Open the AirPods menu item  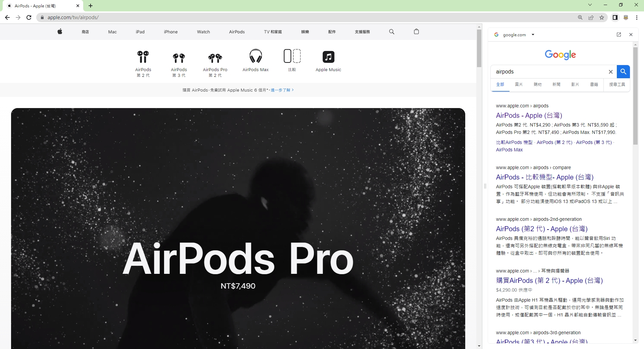237,32
